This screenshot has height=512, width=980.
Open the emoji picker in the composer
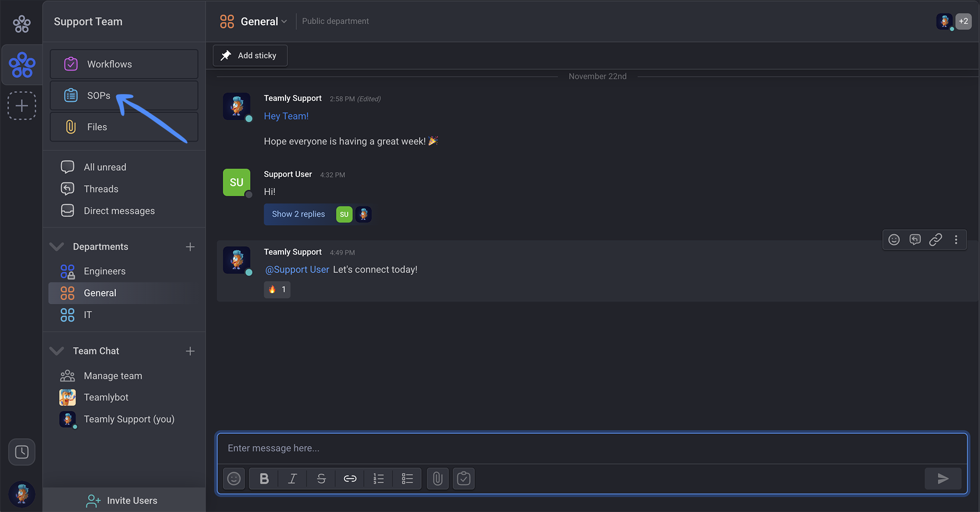(234, 479)
